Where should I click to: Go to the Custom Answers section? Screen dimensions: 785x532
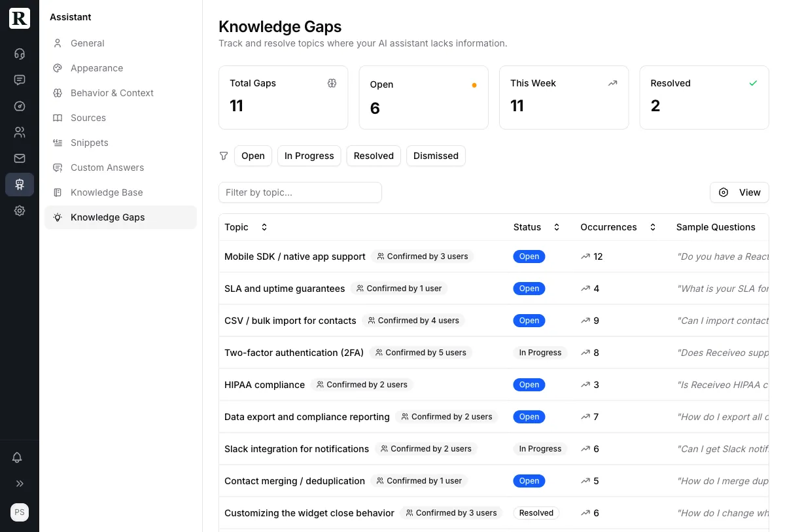tap(107, 168)
